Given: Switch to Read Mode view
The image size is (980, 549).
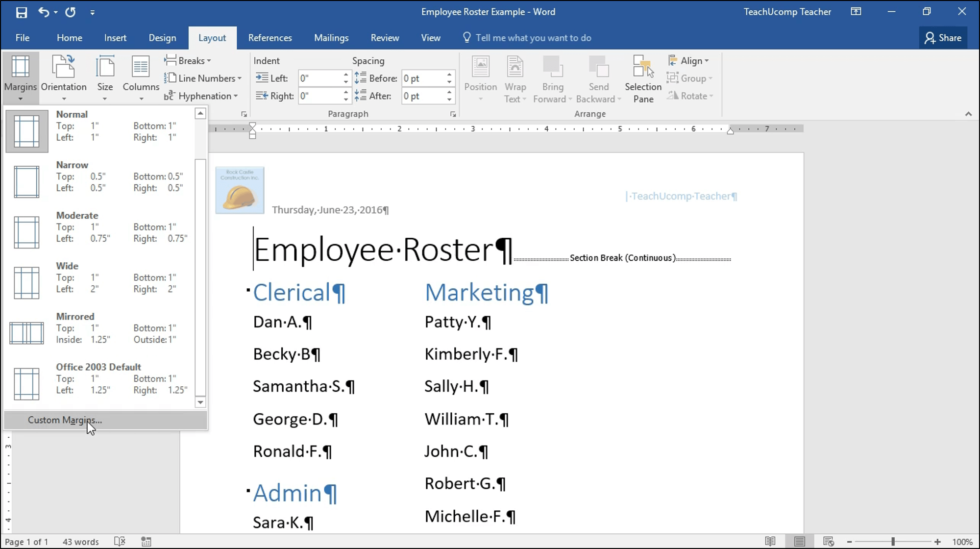Looking at the screenshot, I should [x=770, y=541].
